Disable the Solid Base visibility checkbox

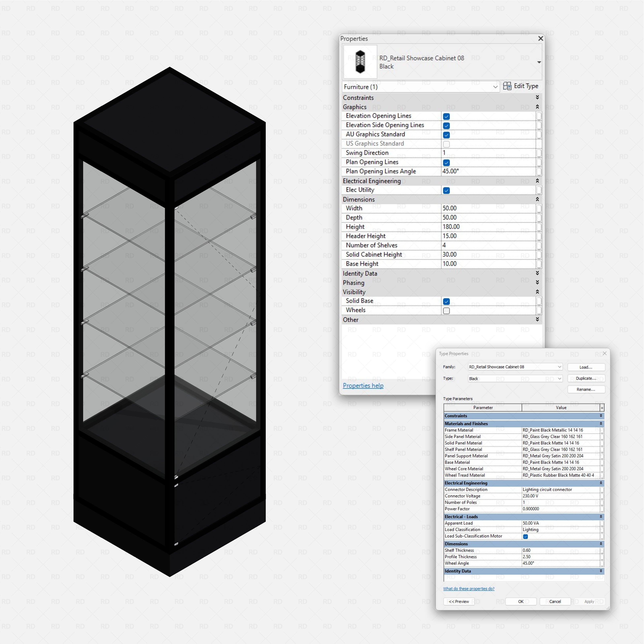point(446,301)
